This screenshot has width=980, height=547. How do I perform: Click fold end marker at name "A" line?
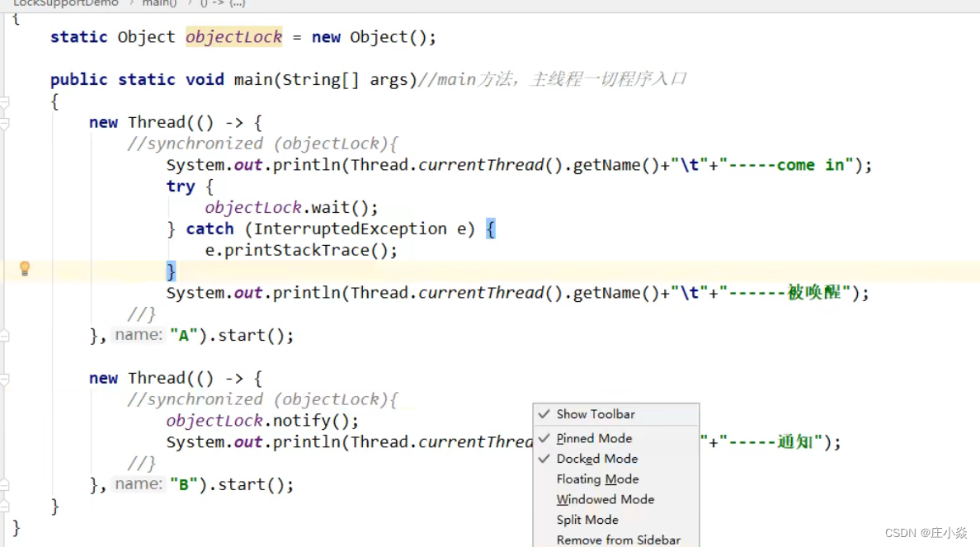[4, 337]
